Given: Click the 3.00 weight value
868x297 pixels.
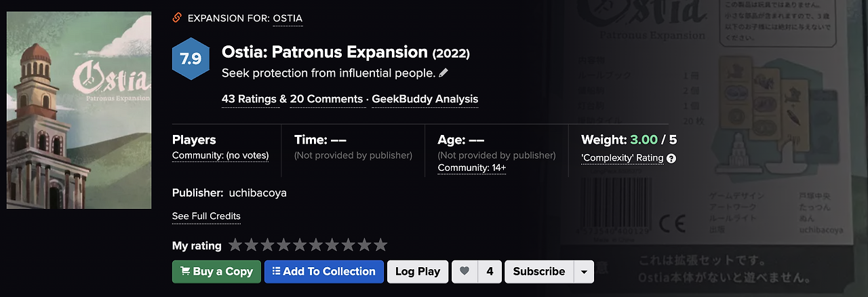Looking at the screenshot, I should point(644,140).
